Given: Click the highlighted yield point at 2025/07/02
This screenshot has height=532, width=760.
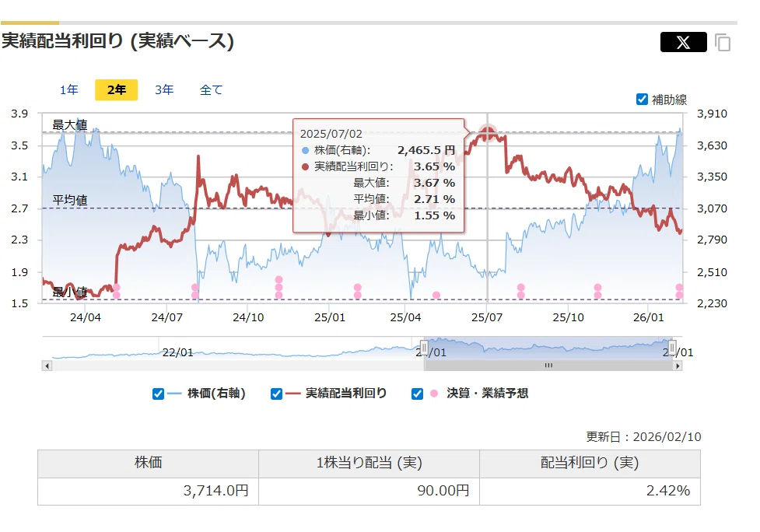Looking at the screenshot, I should pos(488,133).
